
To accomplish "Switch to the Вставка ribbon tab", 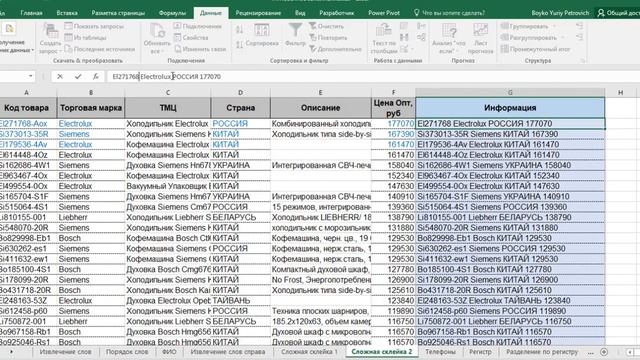I will [67, 13].
